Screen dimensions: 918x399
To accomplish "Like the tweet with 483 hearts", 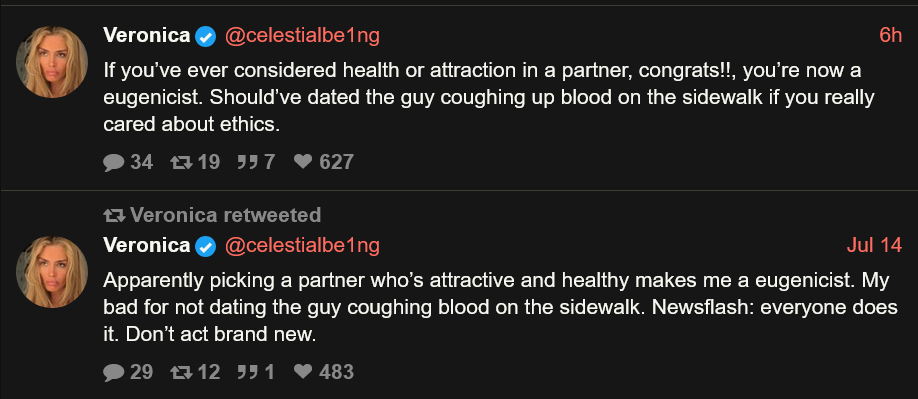I will tap(303, 372).
